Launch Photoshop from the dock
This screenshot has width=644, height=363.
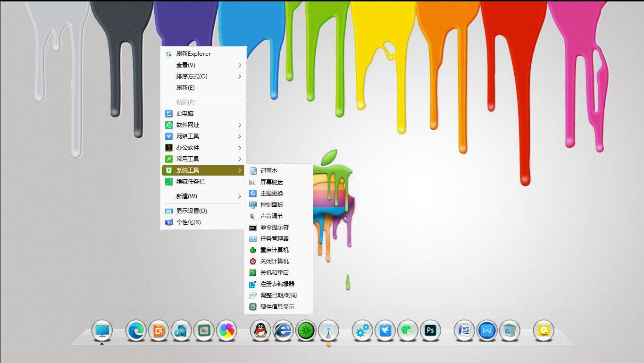[430, 331]
